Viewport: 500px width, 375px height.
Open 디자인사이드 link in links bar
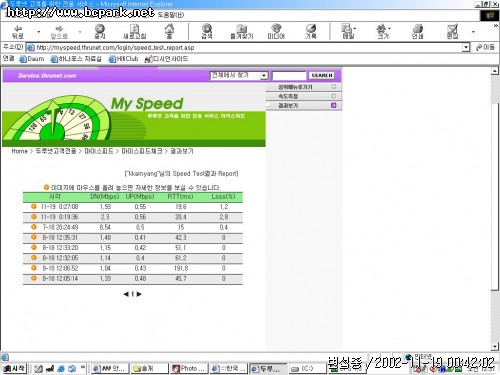(167, 59)
